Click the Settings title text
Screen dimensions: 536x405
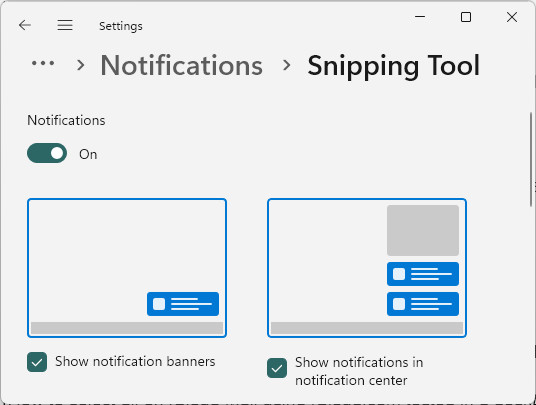coord(121,26)
